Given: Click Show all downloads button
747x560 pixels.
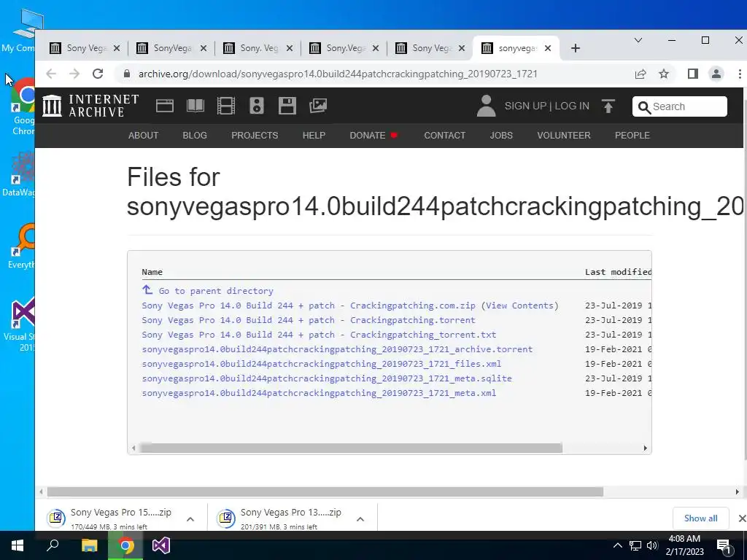Looking at the screenshot, I should 700,518.
